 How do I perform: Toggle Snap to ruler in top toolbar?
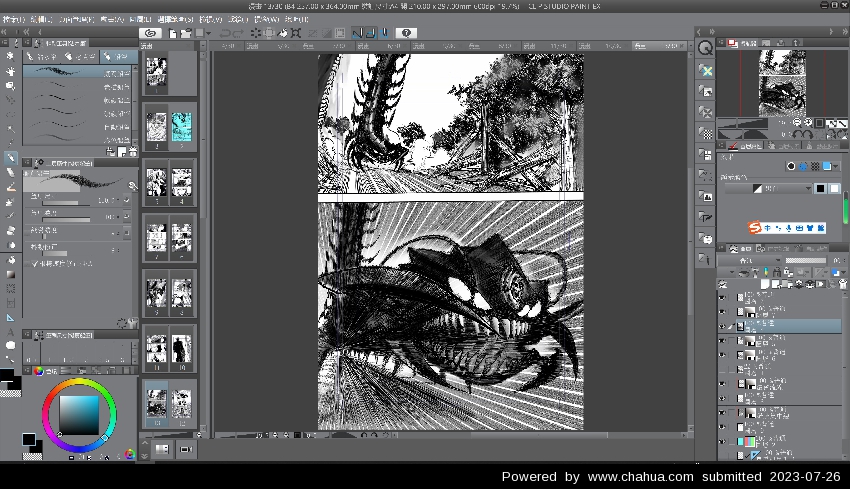[357, 33]
